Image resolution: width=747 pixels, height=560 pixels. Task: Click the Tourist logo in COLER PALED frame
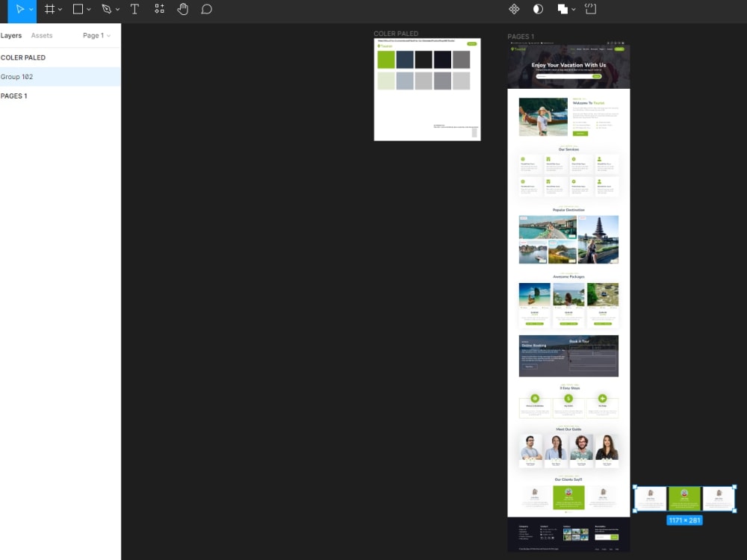coord(385,46)
